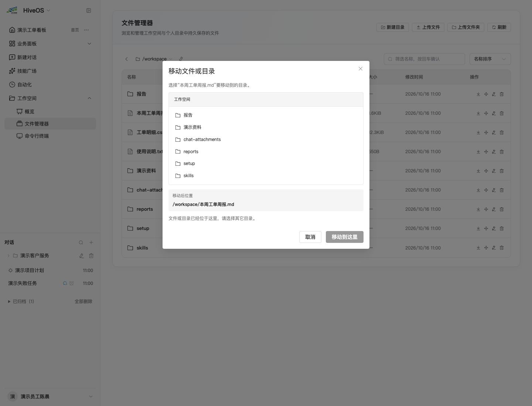Click the search icon in the 对话 header
The width and height of the screenshot is (532, 406).
click(x=81, y=242)
